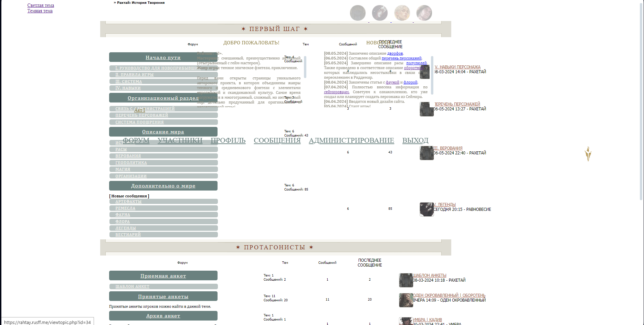Follow the полулюдей link in the news
The image size is (644, 325).
[416, 63]
